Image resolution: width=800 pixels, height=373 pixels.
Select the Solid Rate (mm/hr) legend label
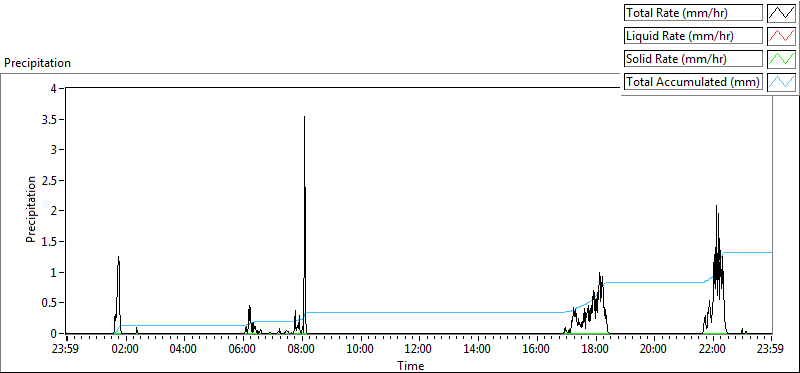pos(693,59)
